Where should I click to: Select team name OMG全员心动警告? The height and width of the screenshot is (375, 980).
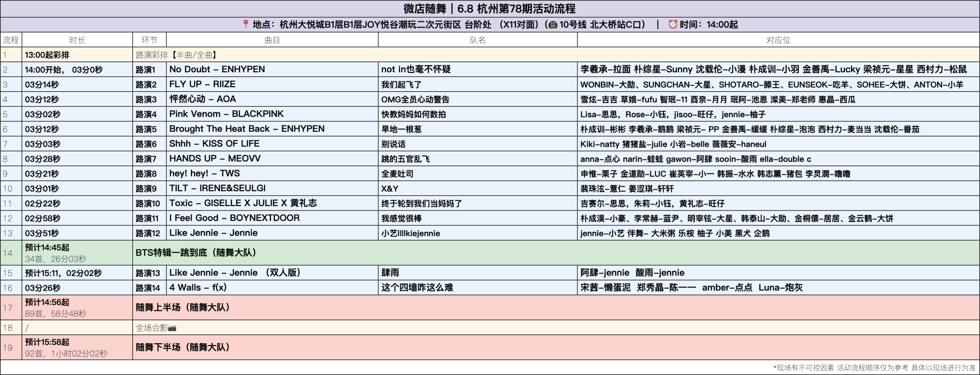pos(478,99)
